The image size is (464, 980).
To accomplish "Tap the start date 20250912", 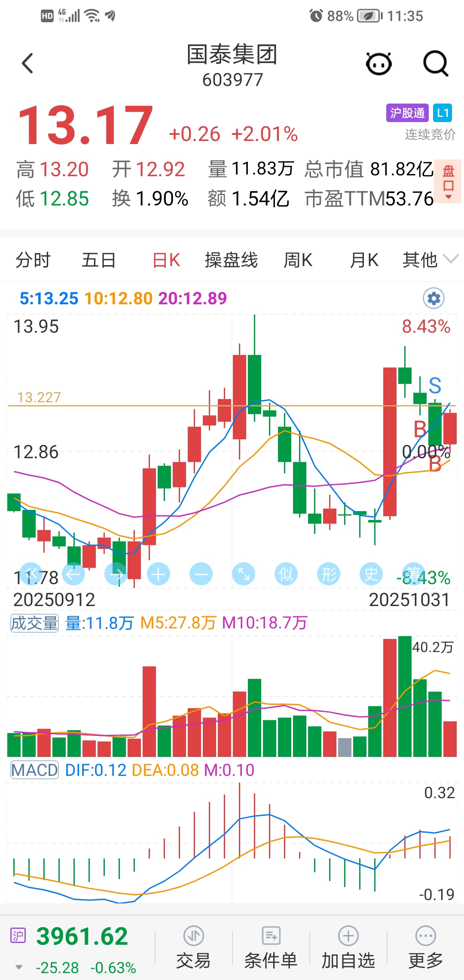I will [54, 600].
